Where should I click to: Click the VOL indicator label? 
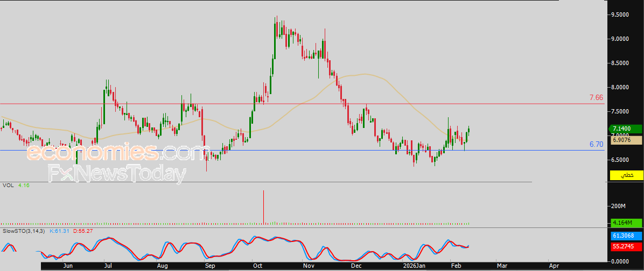8,186
